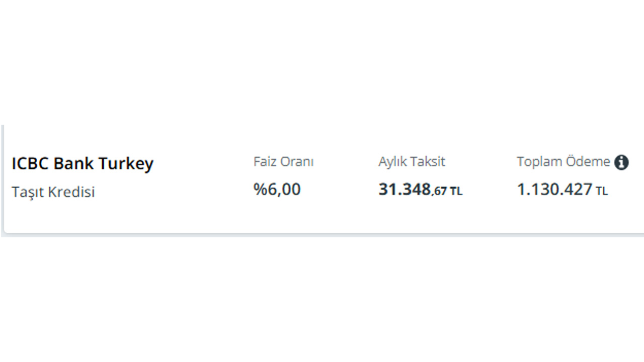Click the word ICBC in the bank name
This screenshot has height=362, width=644.
point(31,164)
